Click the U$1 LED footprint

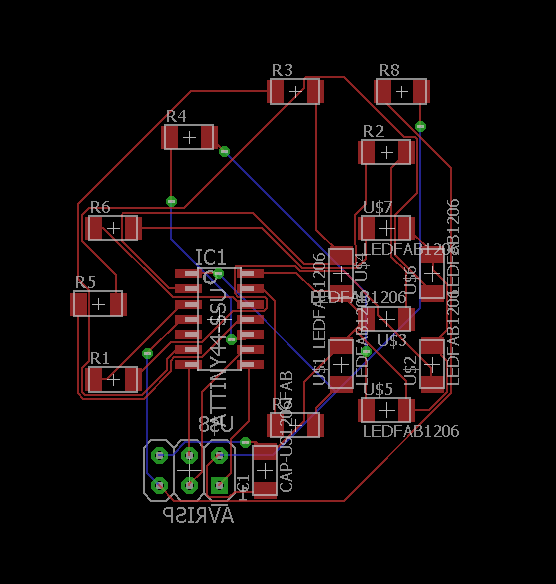pos(341,365)
